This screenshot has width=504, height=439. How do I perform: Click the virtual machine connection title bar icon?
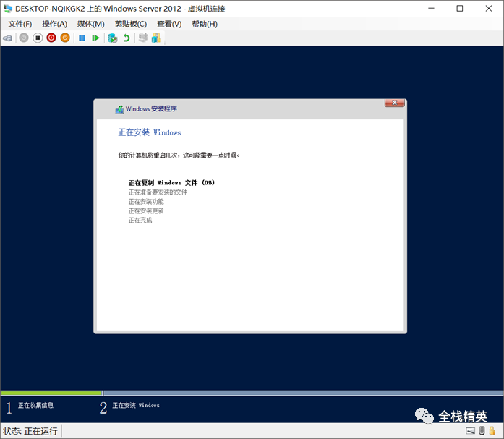click(x=8, y=9)
